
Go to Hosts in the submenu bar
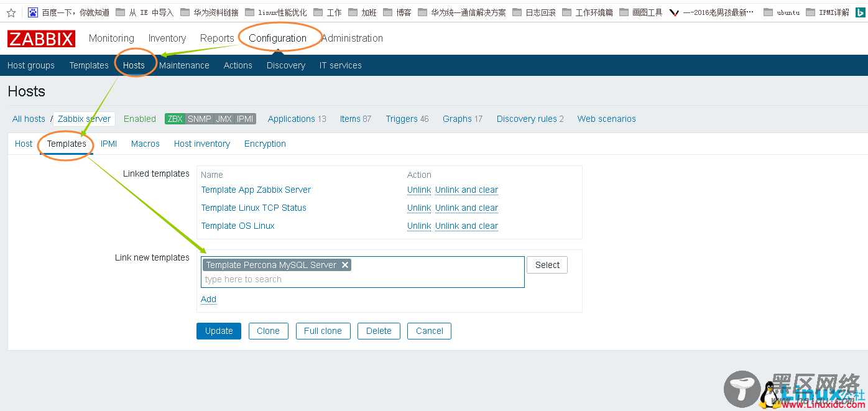pos(134,65)
